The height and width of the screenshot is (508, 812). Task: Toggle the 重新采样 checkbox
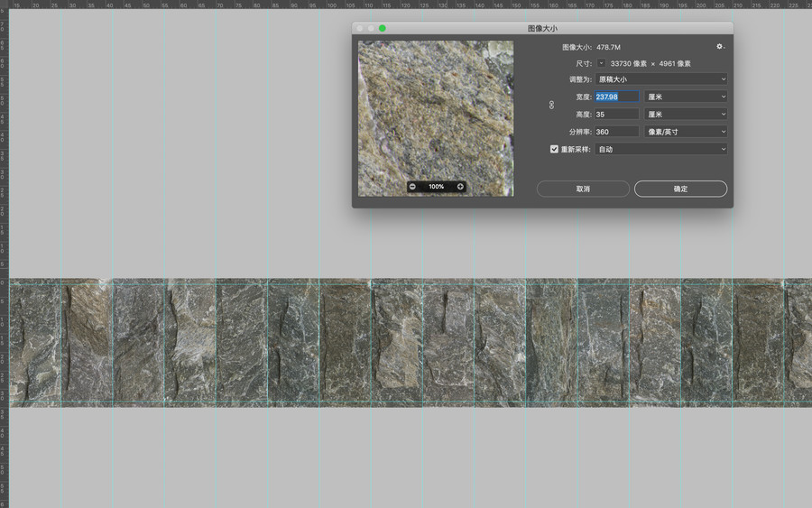[554, 149]
